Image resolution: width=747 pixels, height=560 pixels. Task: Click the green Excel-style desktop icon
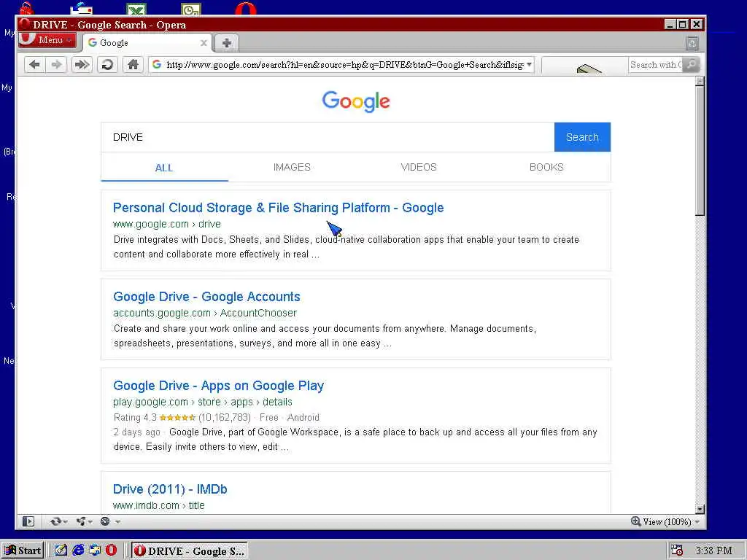(136, 9)
